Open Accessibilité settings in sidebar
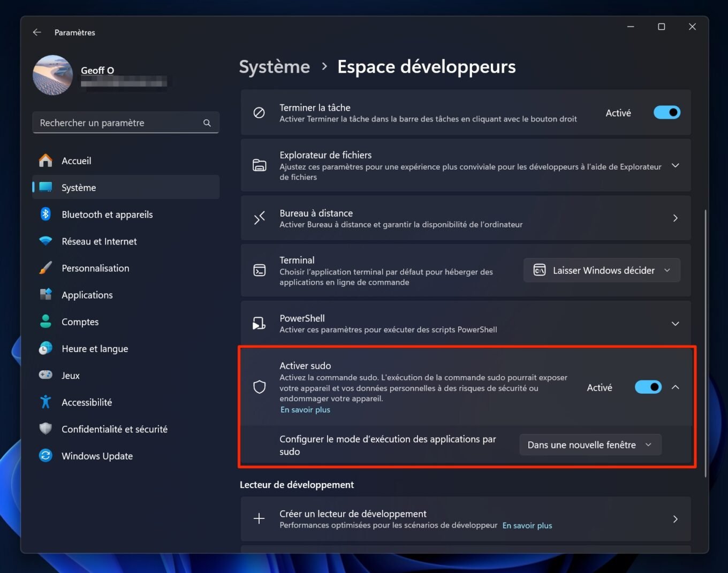This screenshot has height=573, width=728. pos(126,402)
